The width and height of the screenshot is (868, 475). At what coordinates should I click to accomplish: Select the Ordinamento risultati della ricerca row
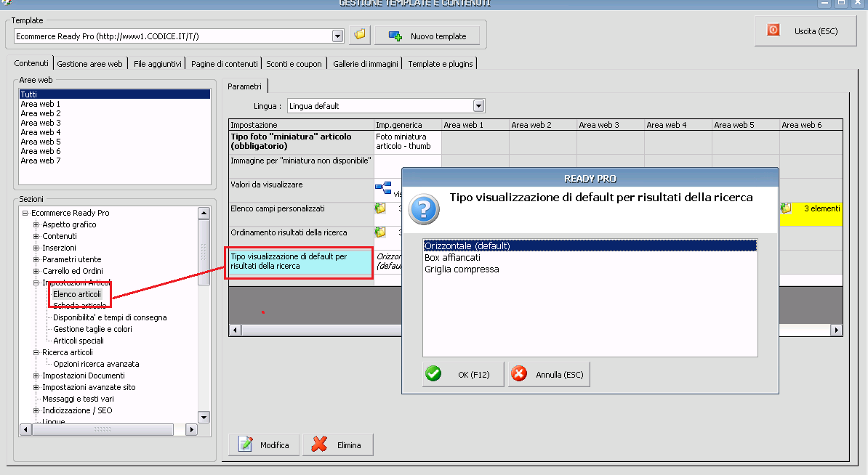(301, 238)
